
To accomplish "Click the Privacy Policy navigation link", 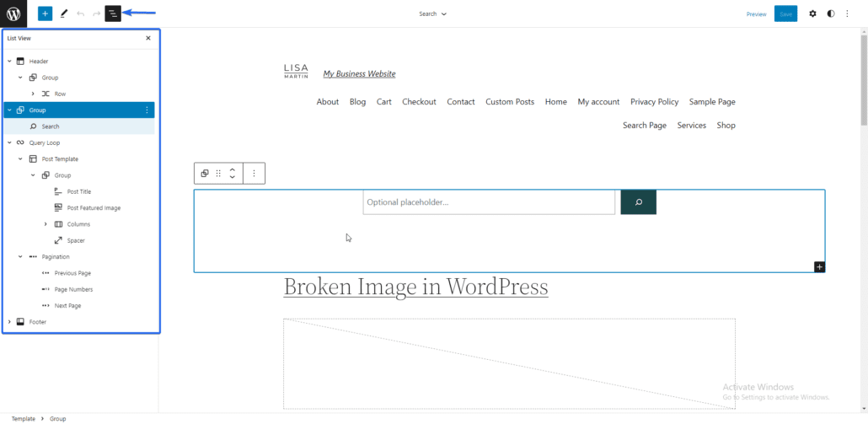I will (x=654, y=102).
